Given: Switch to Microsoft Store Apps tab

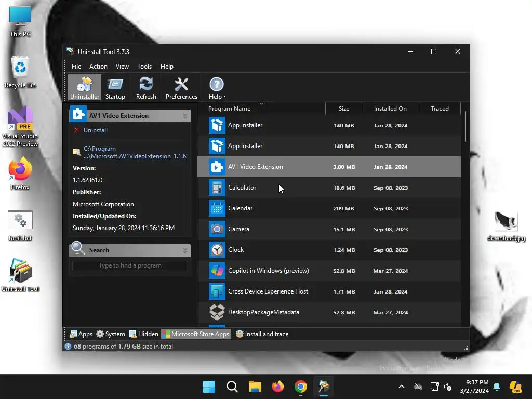Looking at the screenshot, I should 196,334.
